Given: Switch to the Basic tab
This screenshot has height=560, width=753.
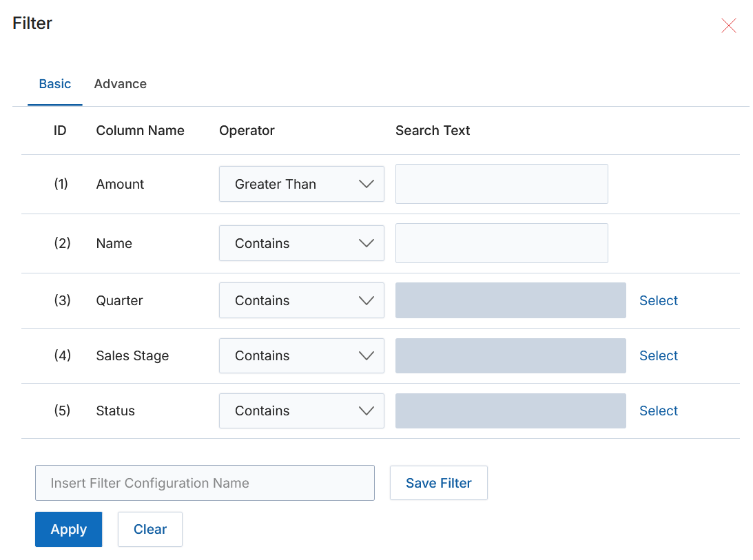Looking at the screenshot, I should 54,84.
